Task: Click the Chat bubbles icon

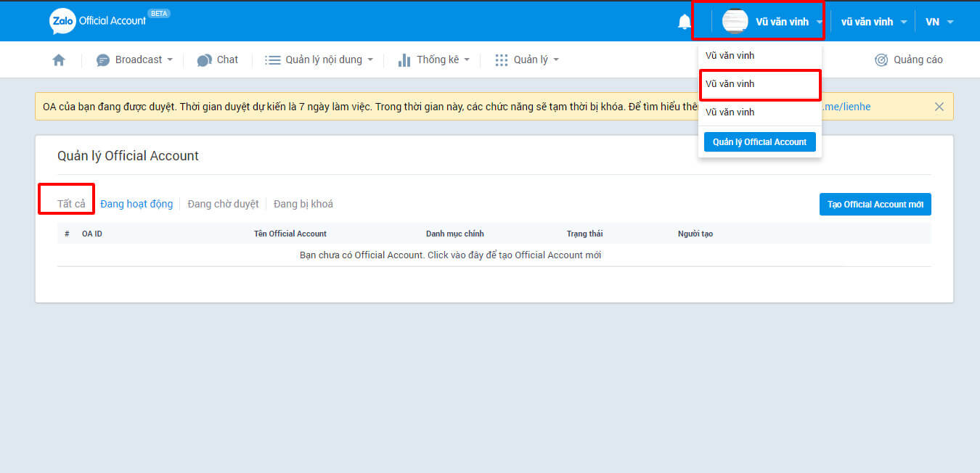Action: [x=205, y=60]
